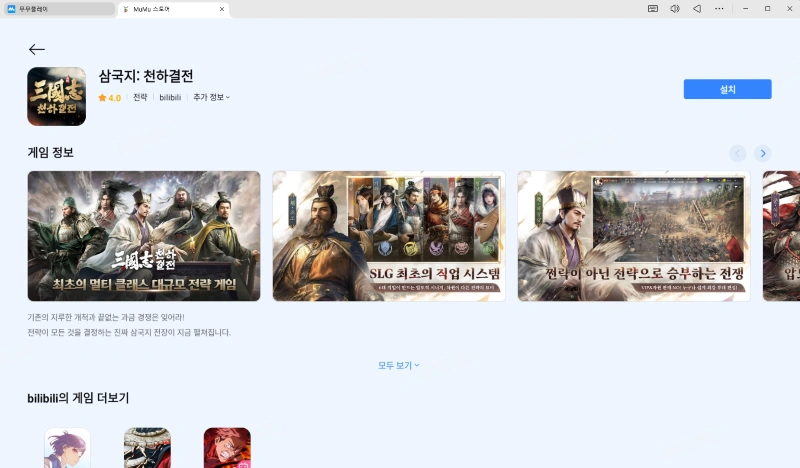The image size is (800, 468).
Task: Open the keyboard mapping icon in title bar
Action: [x=653, y=9]
